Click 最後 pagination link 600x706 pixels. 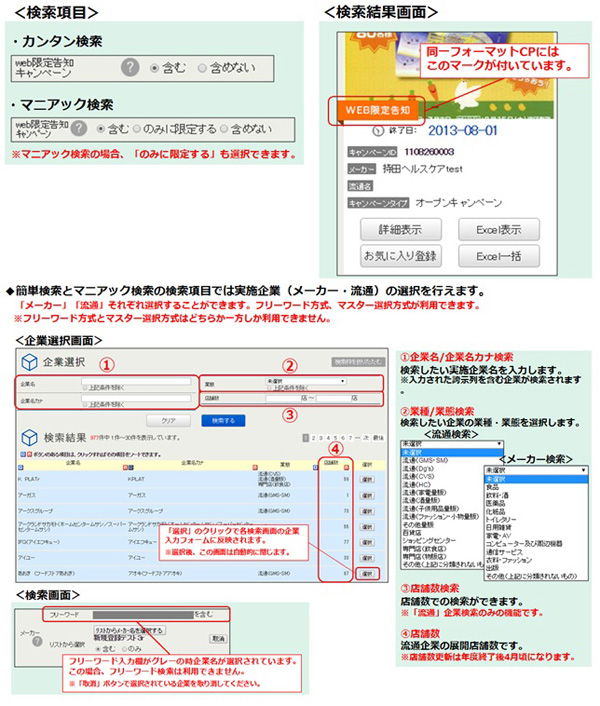378,438
